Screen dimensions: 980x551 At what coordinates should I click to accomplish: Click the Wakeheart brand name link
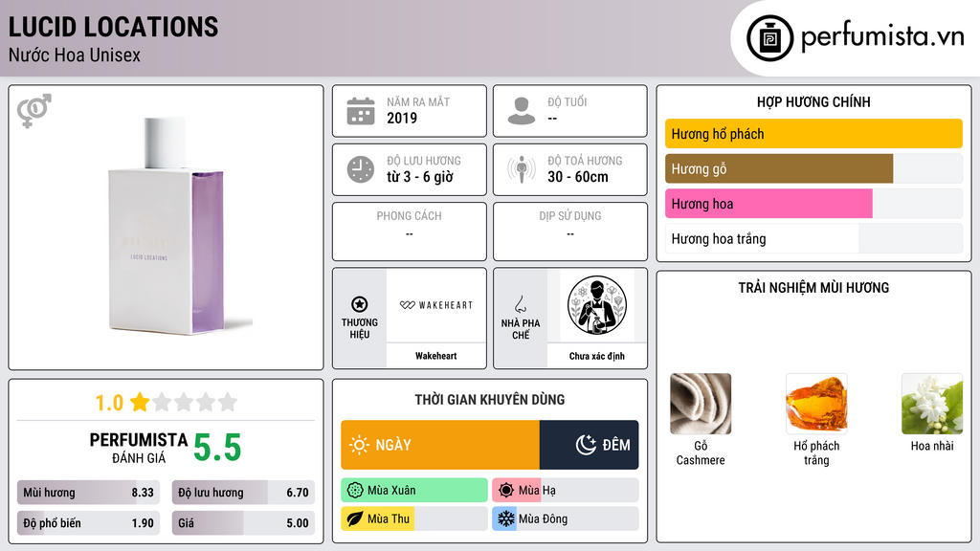tap(436, 356)
